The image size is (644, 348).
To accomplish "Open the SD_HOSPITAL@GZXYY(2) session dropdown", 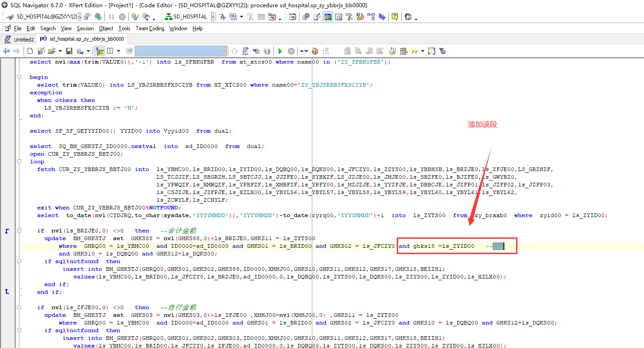I will point(80,17).
